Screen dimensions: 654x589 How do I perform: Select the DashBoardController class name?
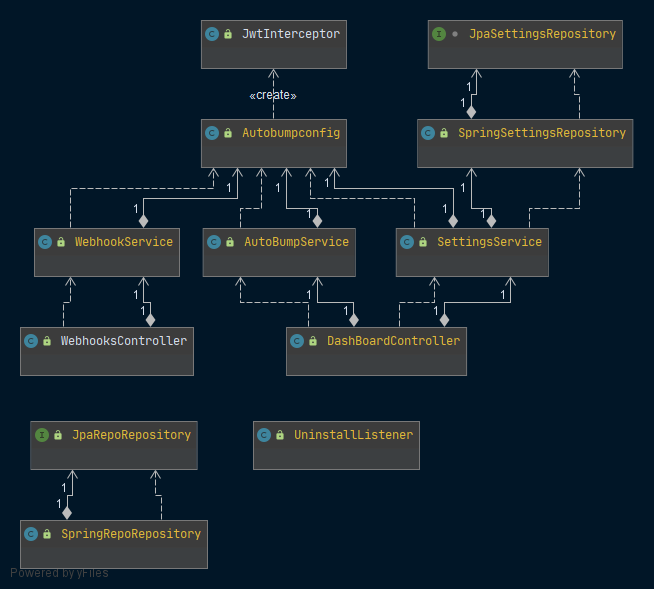coord(393,341)
